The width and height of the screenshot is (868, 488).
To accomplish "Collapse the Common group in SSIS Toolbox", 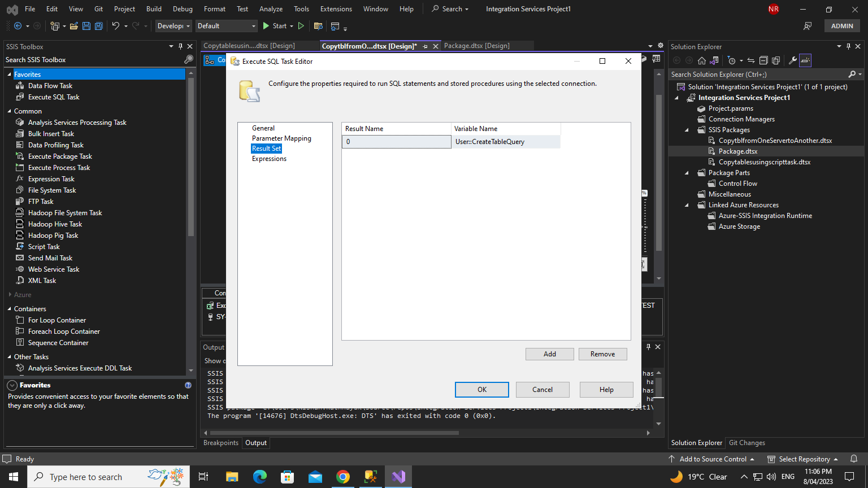I will 10,111.
